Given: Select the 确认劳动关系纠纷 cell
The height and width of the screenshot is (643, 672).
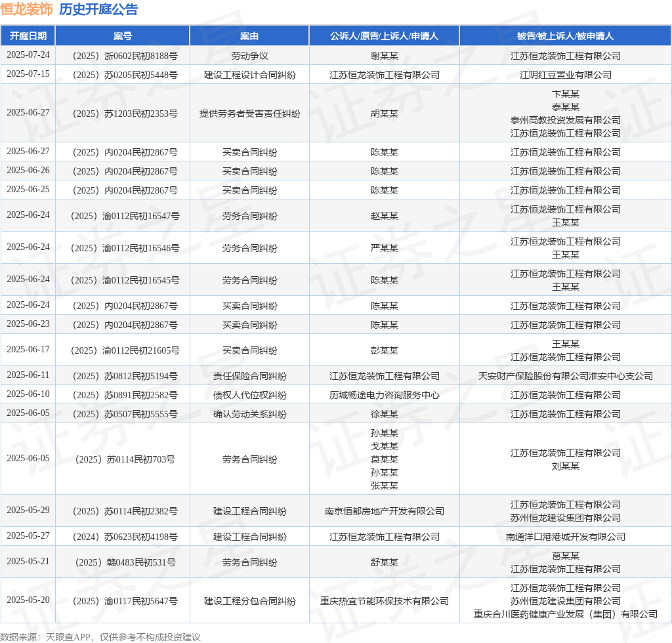Looking at the screenshot, I should (249, 414).
